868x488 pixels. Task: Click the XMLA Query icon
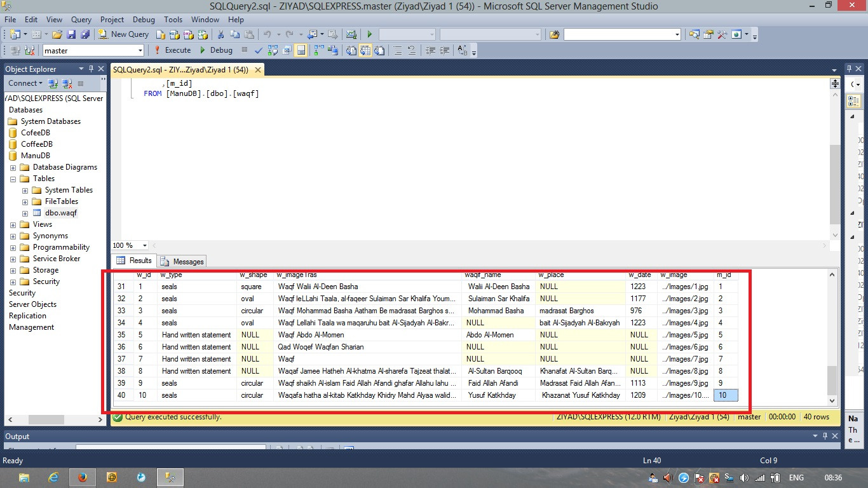(201, 34)
